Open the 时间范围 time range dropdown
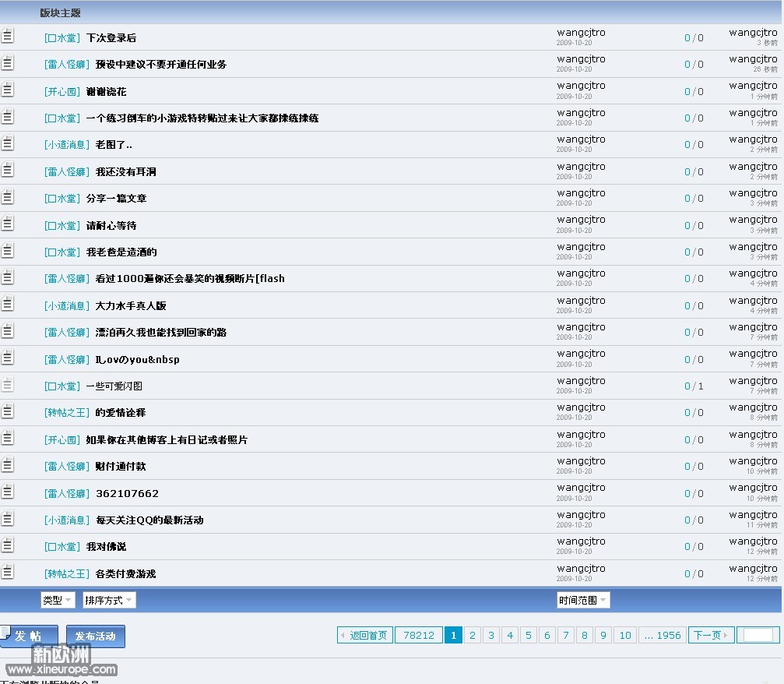Image resolution: width=784 pixels, height=684 pixels. point(583,600)
